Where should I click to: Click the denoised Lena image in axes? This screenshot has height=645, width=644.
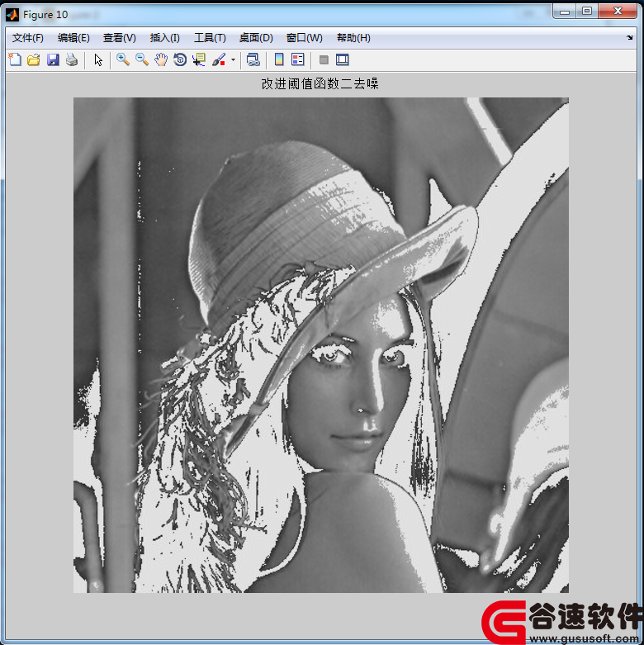coord(321,344)
